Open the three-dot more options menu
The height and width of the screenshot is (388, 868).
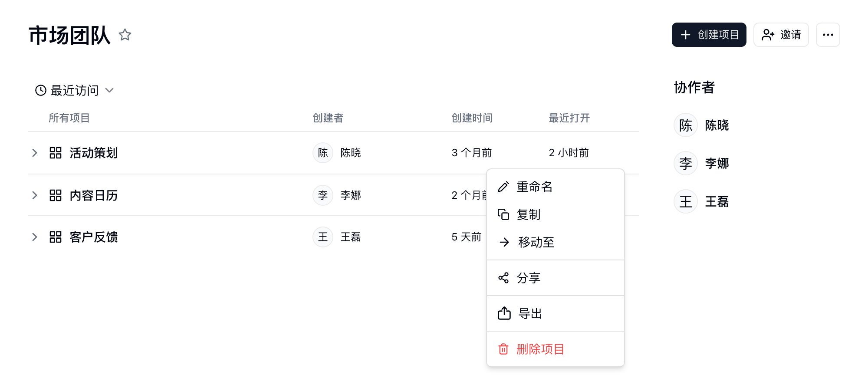[828, 35]
